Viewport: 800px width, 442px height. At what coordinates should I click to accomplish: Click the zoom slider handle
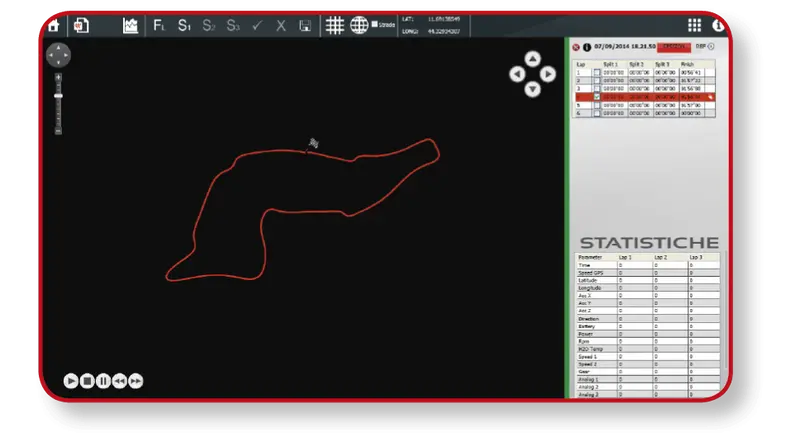(58, 96)
